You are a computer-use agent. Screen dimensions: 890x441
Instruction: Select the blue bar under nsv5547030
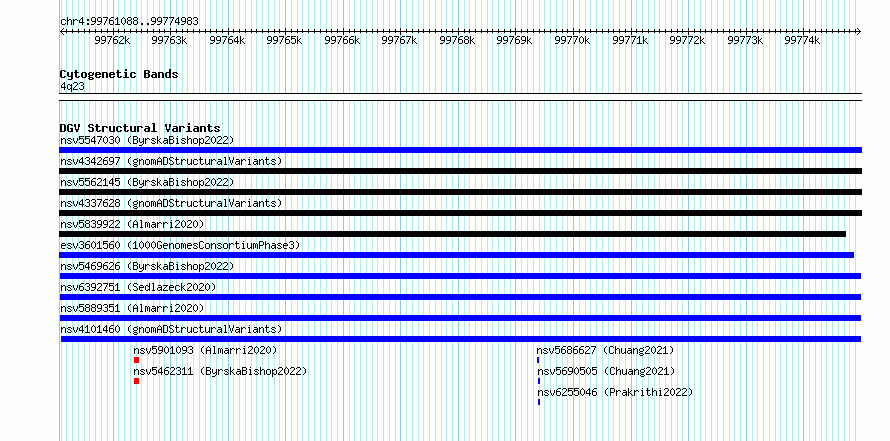(460, 150)
